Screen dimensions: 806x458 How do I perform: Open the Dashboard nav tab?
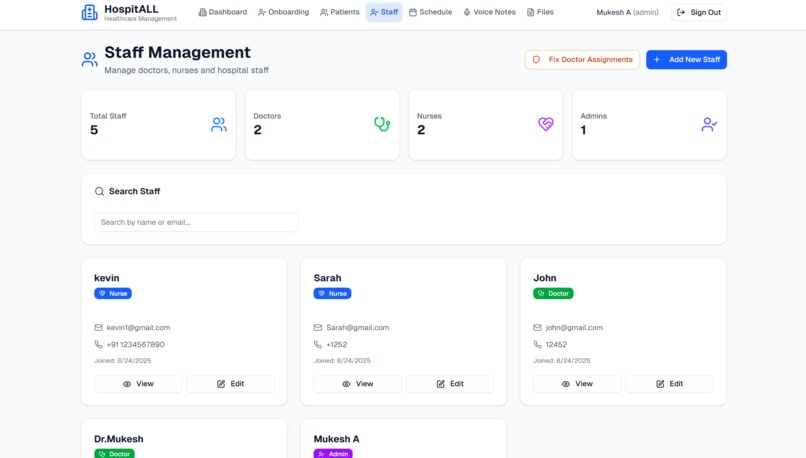click(x=223, y=12)
